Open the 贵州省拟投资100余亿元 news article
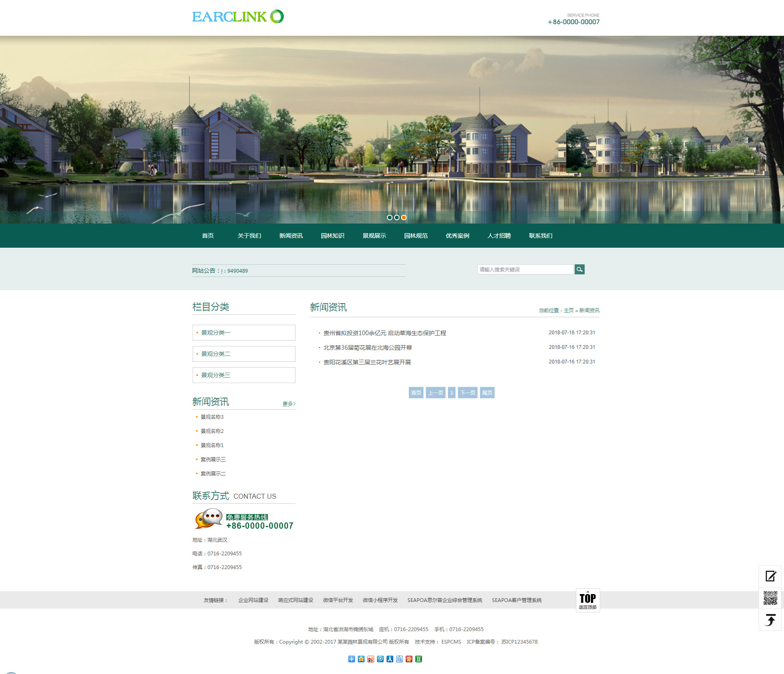The height and width of the screenshot is (674, 784). [385, 333]
